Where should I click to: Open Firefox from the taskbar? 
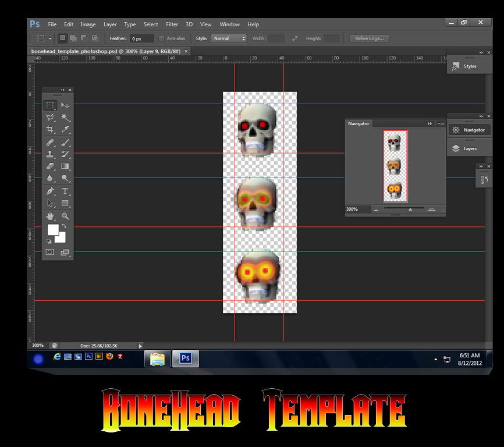[x=110, y=357]
